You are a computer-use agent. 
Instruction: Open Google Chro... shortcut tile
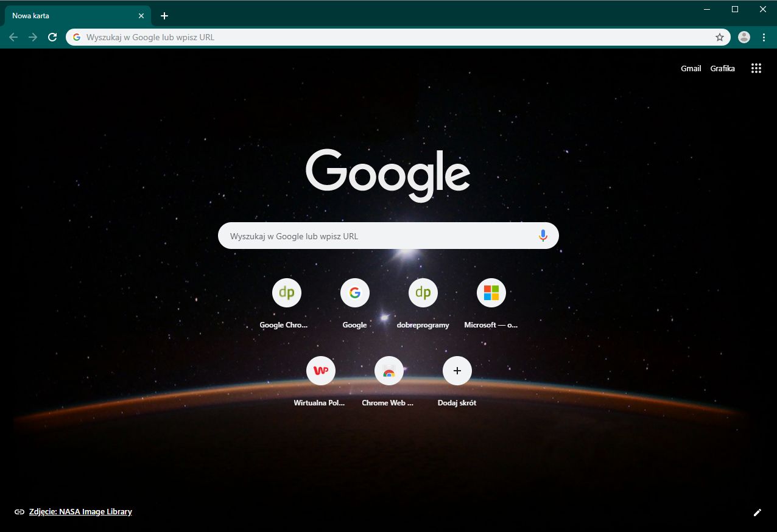click(x=286, y=304)
